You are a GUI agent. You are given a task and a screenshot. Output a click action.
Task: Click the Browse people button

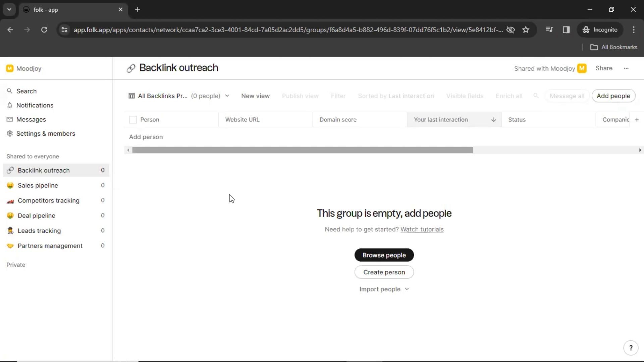click(384, 255)
